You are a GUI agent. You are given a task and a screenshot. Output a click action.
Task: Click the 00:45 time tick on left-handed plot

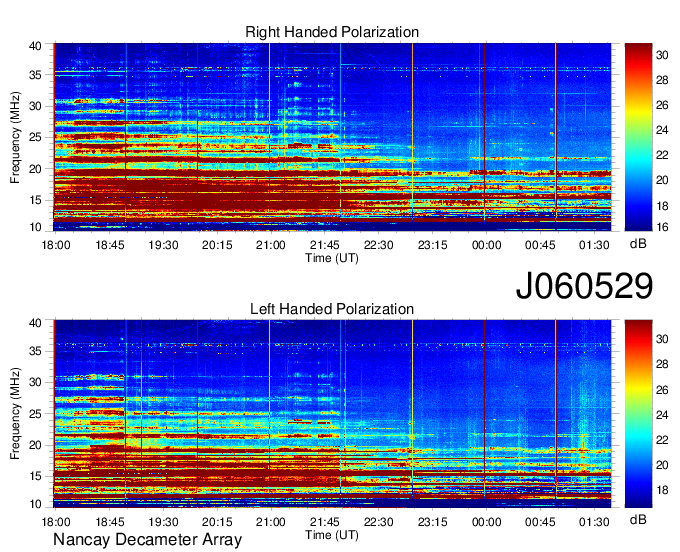pyautogui.click(x=540, y=522)
